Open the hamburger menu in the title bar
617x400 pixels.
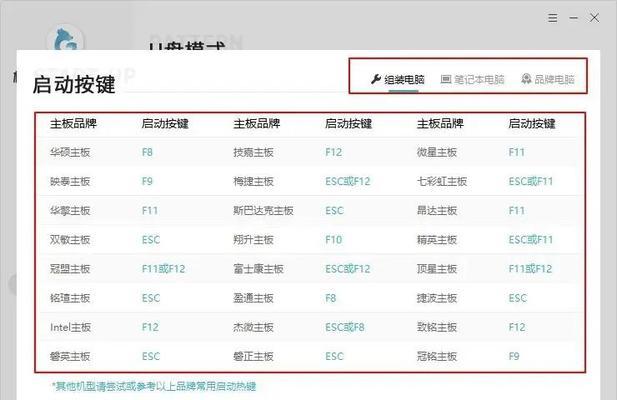click(552, 18)
